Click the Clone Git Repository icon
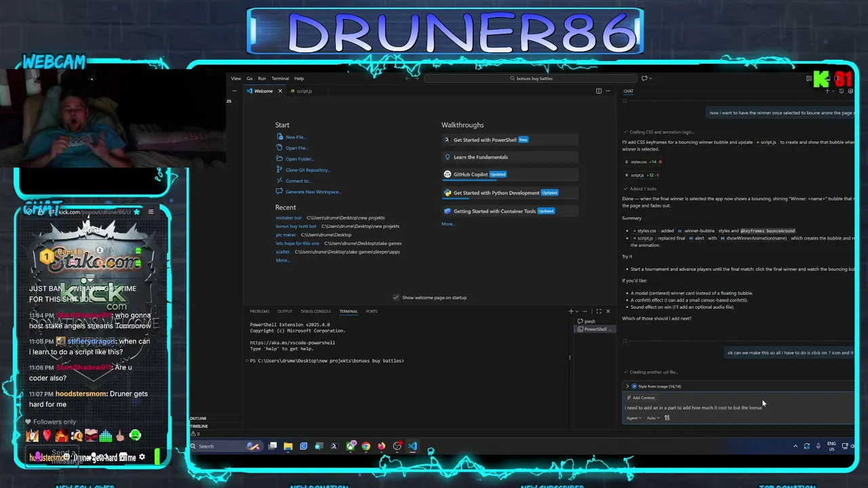This screenshot has width=868, height=488. [x=280, y=169]
